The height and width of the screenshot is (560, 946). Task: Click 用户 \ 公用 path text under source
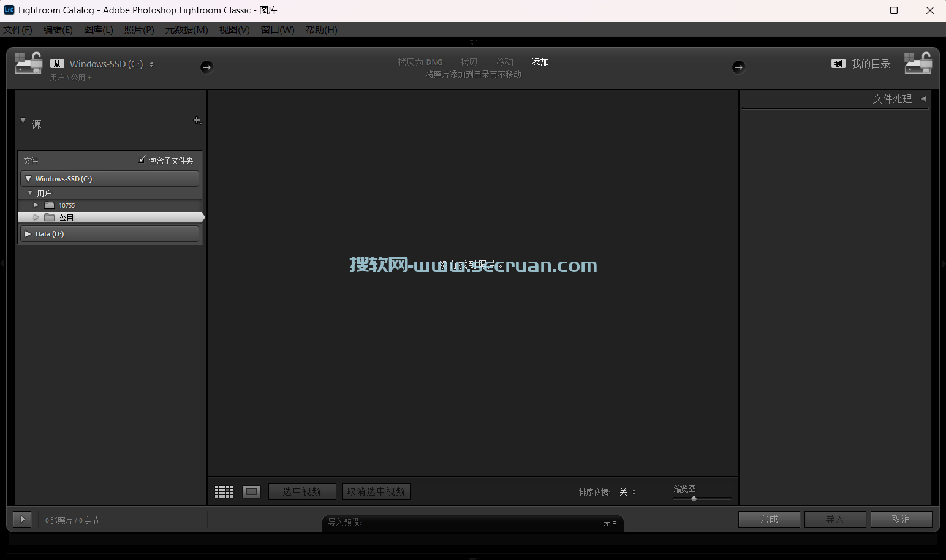(70, 77)
